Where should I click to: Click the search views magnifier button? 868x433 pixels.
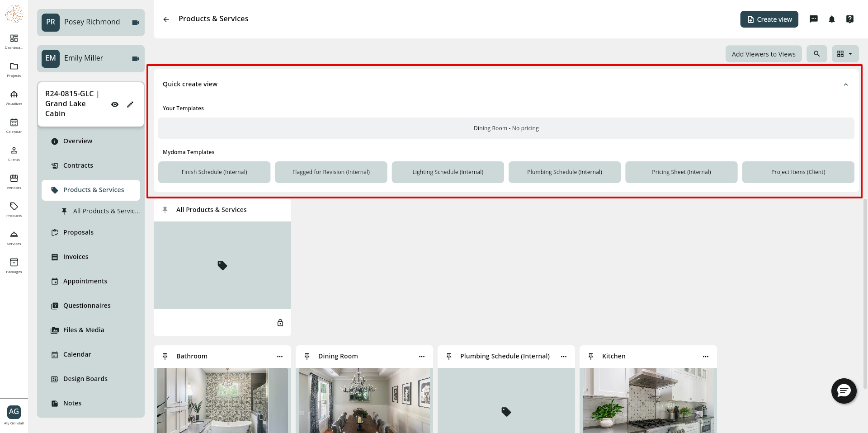[x=817, y=54]
